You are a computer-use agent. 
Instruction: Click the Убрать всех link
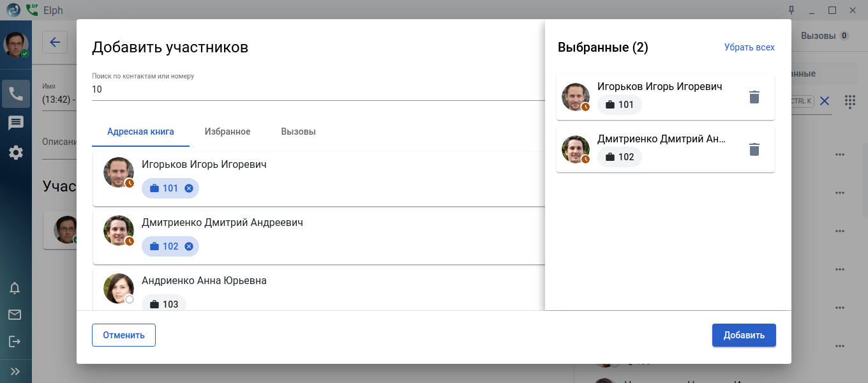click(x=749, y=47)
